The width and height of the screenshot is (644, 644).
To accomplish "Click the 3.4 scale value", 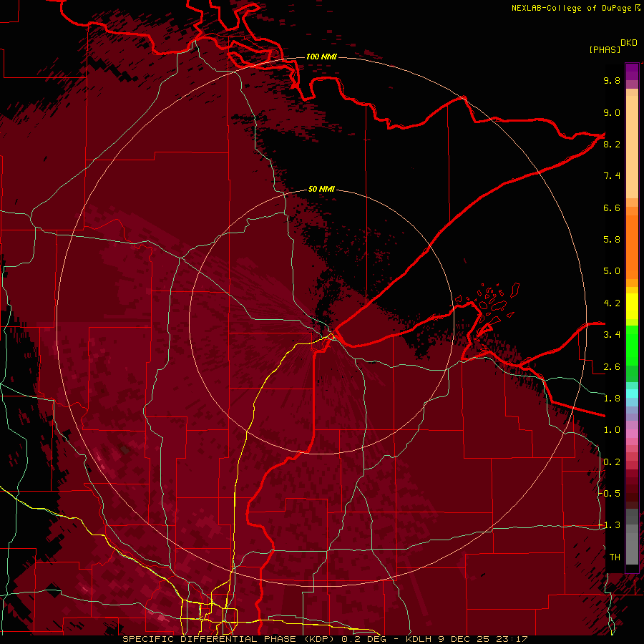I will (612, 335).
